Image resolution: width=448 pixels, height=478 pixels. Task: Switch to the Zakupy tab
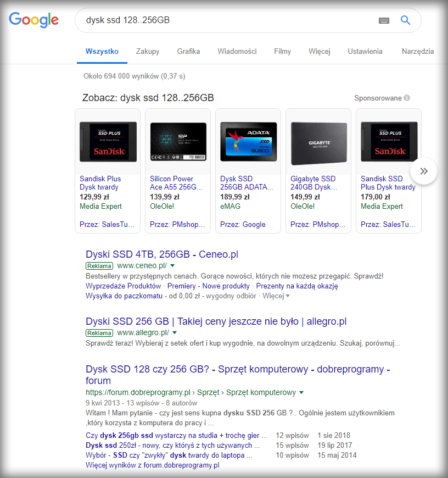click(x=147, y=51)
